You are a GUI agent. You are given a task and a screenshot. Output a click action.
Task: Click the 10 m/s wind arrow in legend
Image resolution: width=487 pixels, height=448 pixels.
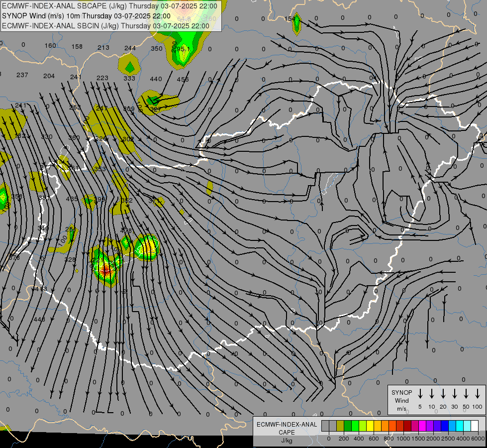[x=432, y=394]
